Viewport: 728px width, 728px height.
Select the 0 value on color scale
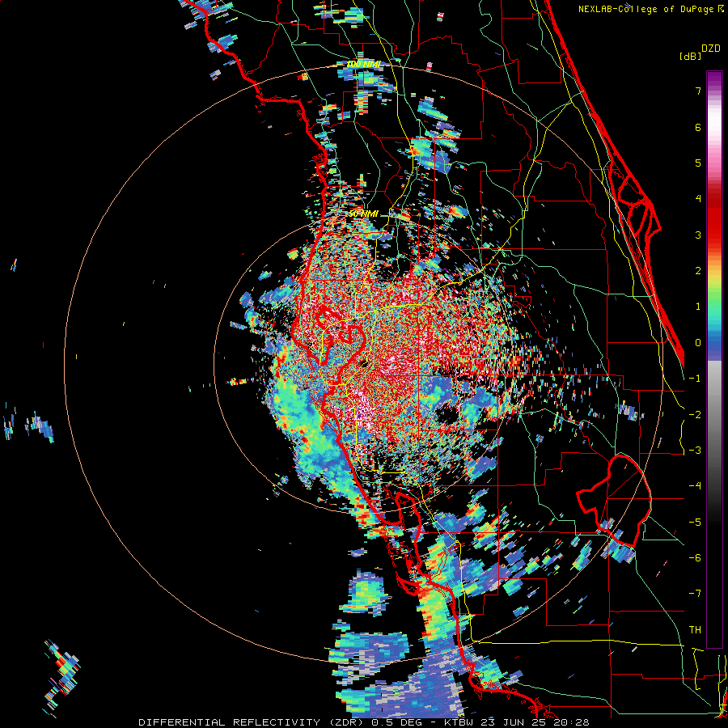click(698, 343)
